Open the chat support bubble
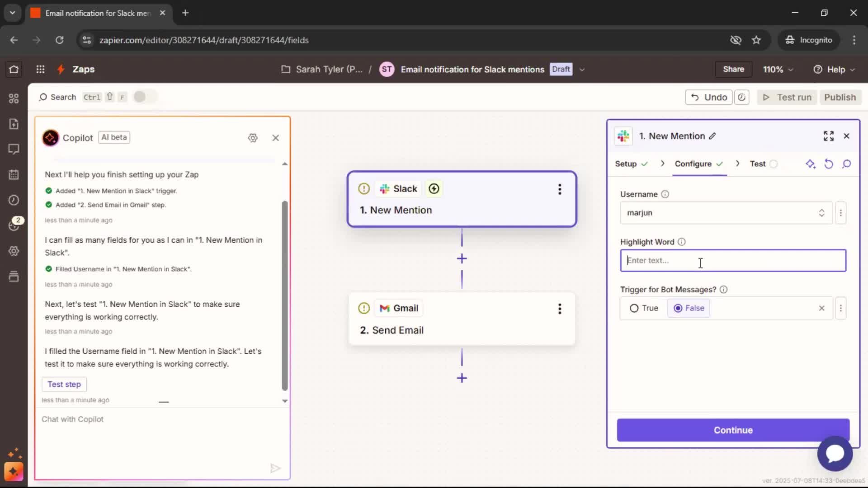 click(835, 454)
